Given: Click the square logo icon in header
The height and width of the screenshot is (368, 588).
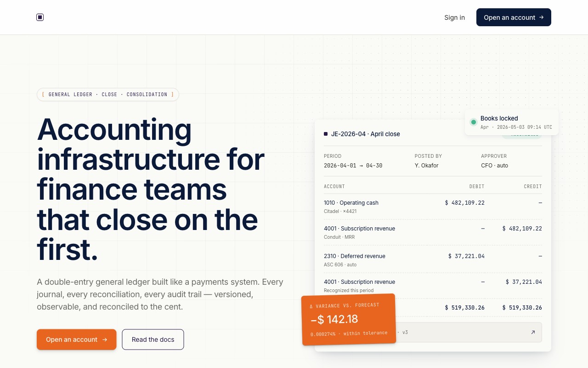Looking at the screenshot, I should (40, 17).
